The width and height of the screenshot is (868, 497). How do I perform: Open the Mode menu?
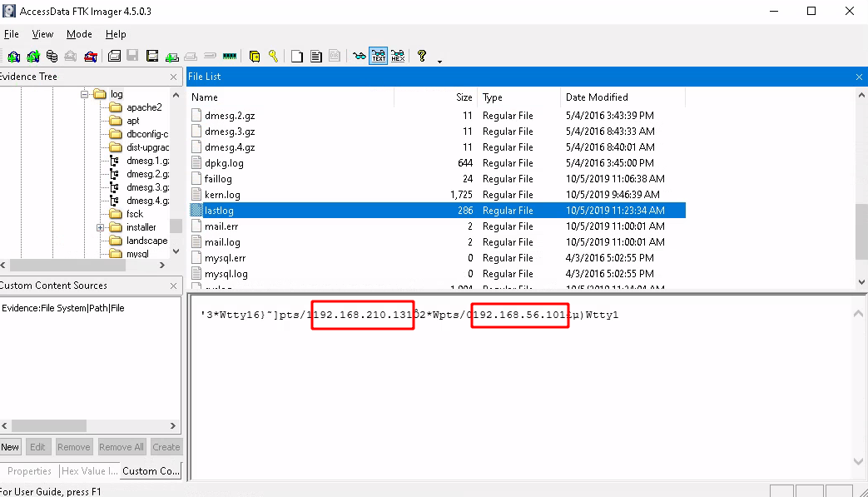(x=79, y=34)
